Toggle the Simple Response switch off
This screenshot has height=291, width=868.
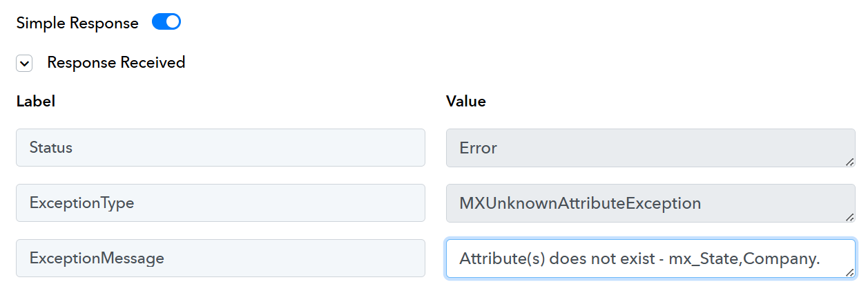(166, 22)
